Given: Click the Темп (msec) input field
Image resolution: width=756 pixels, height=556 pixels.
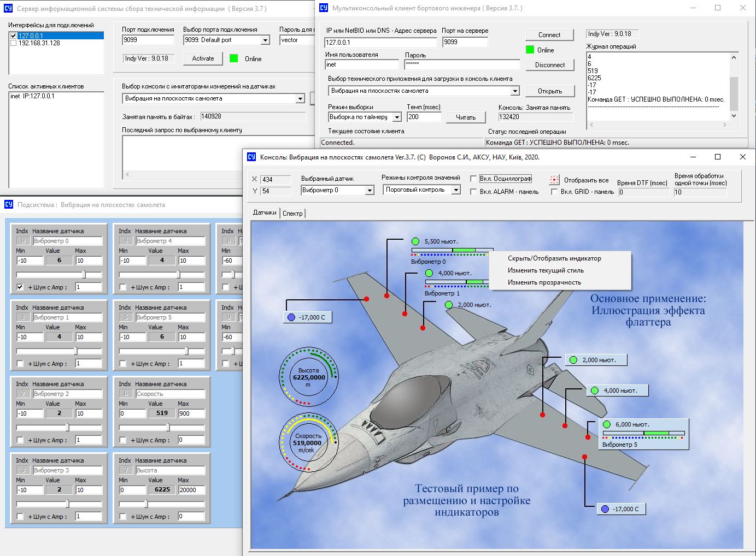Looking at the screenshot, I should [424, 117].
